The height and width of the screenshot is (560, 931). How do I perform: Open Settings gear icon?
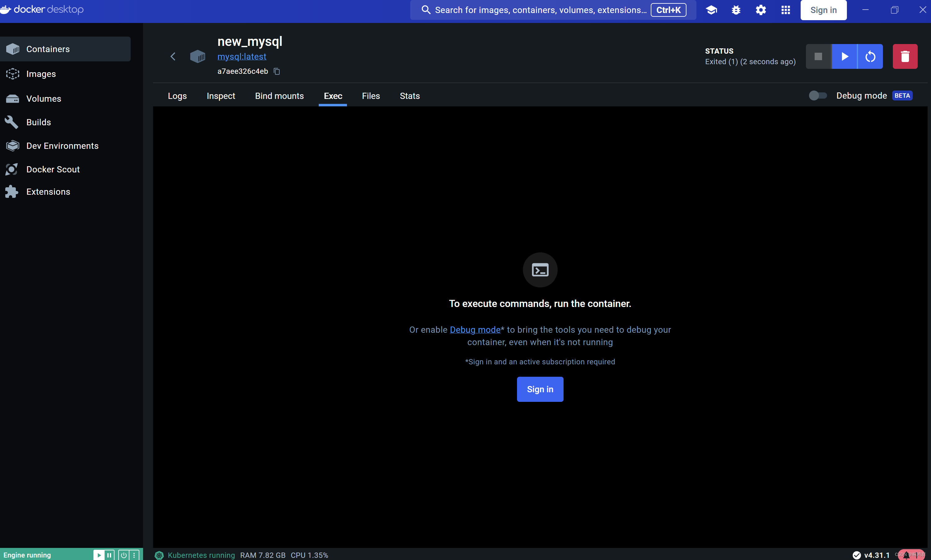tap(761, 10)
